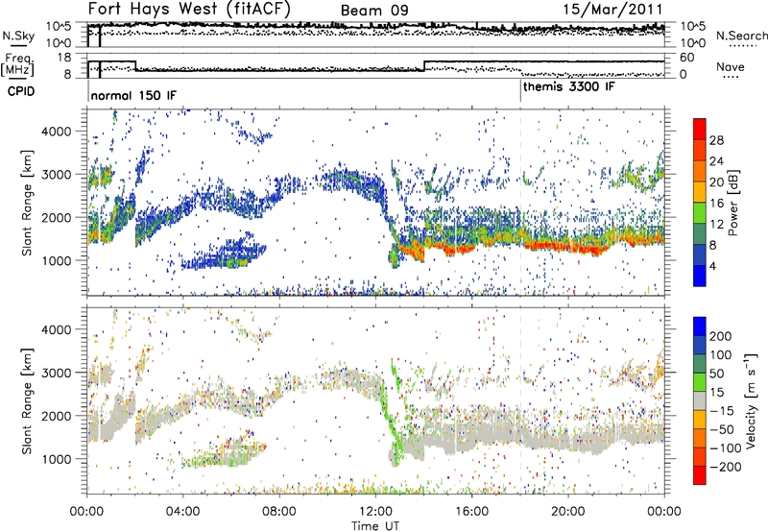Click the date '15/Mar/2011'

click(612, 9)
